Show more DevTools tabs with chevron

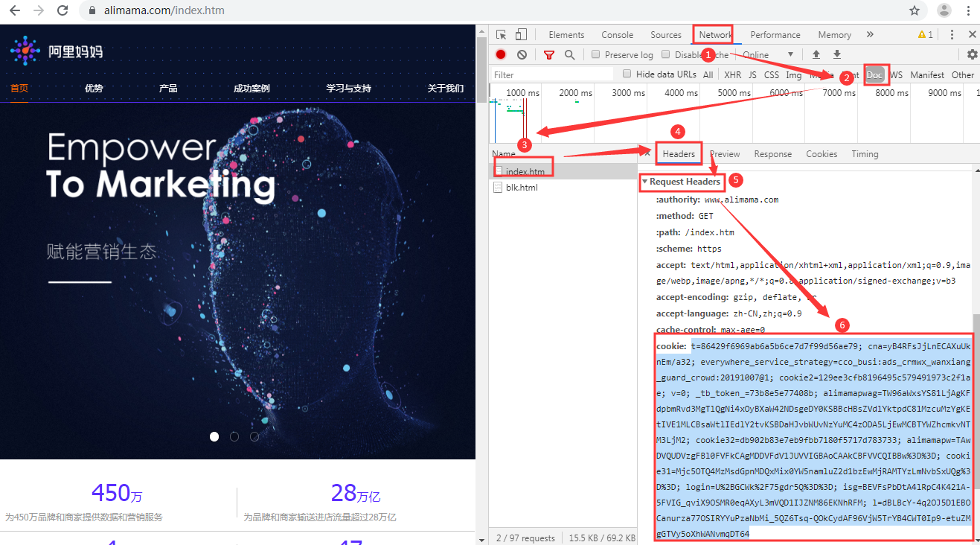click(870, 34)
